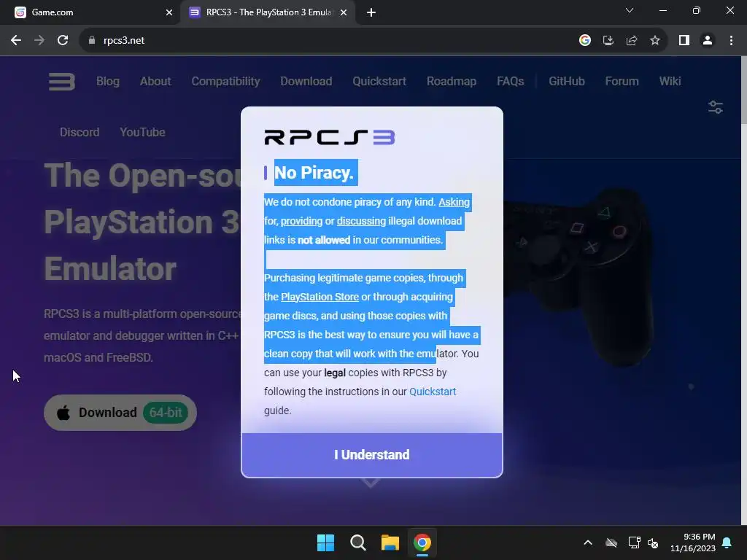This screenshot has height=560, width=747.
Task: Follow the discussing link in piracy notice
Action: [361, 221]
